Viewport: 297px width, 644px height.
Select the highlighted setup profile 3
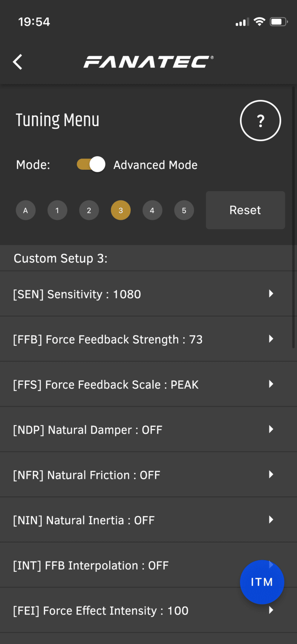pyautogui.click(x=121, y=210)
